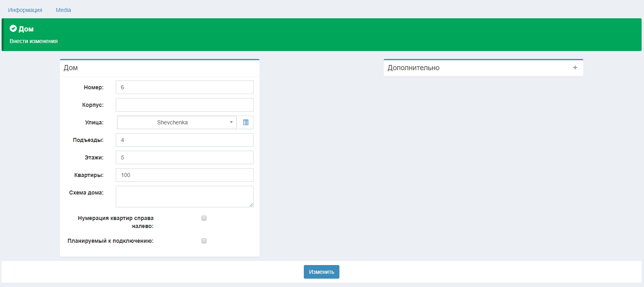644x287 pixels.
Task: Enable Планируемый к подключению checkbox
Action: [204, 241]
